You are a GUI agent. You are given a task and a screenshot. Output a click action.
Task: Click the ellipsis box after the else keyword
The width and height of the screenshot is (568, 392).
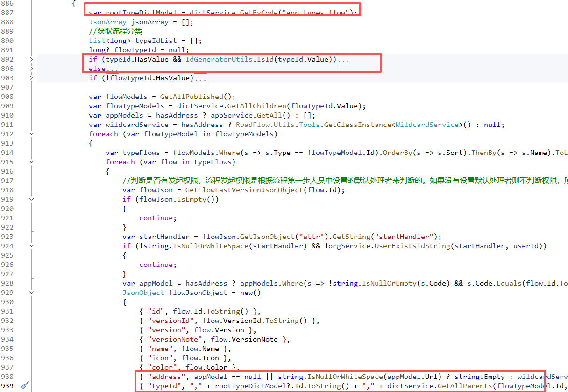pos(113,69)
